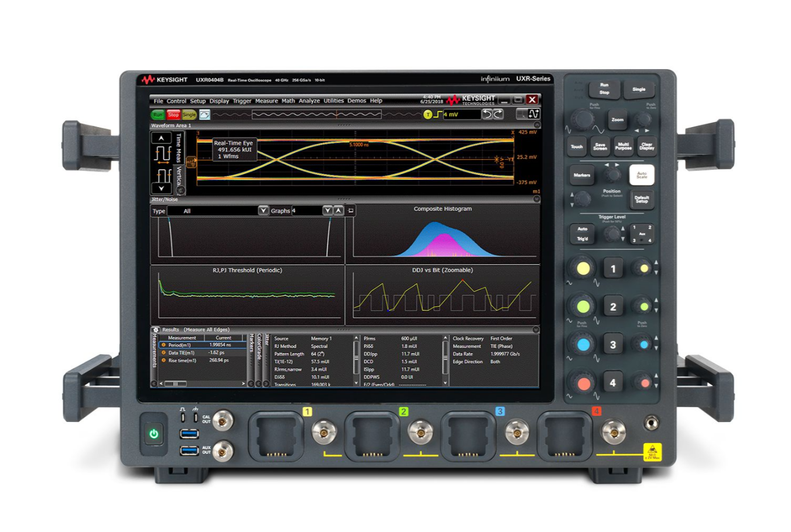Click the warning icon next to Data TIE(m1)
The width and height of the screenshot is (791, 532).
tap(163, 353)
